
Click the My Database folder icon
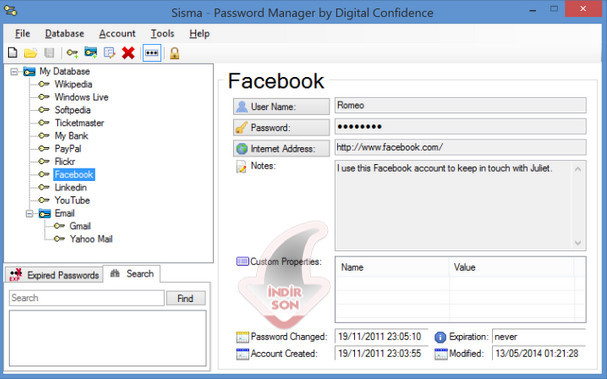(x=29, y=72)
